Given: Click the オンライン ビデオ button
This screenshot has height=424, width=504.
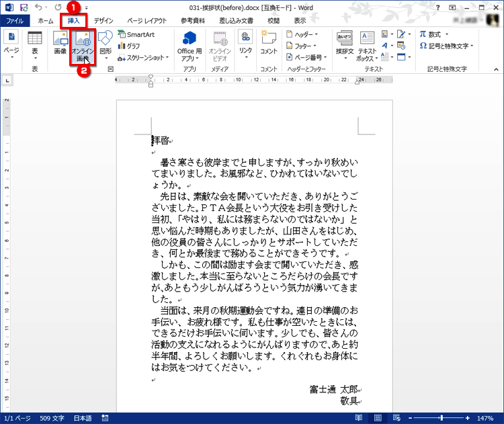Looking at the screenshot, I should (220, 46).
